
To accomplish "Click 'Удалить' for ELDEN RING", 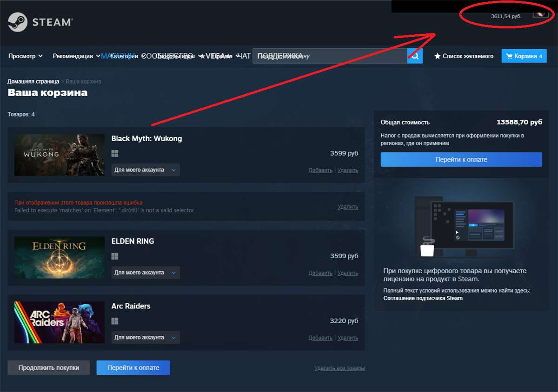I will (x=348, y=273).
